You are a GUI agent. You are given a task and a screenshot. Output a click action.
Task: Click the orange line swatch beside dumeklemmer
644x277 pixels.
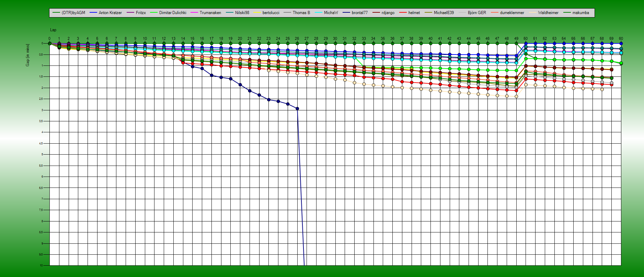pos(494,13)
